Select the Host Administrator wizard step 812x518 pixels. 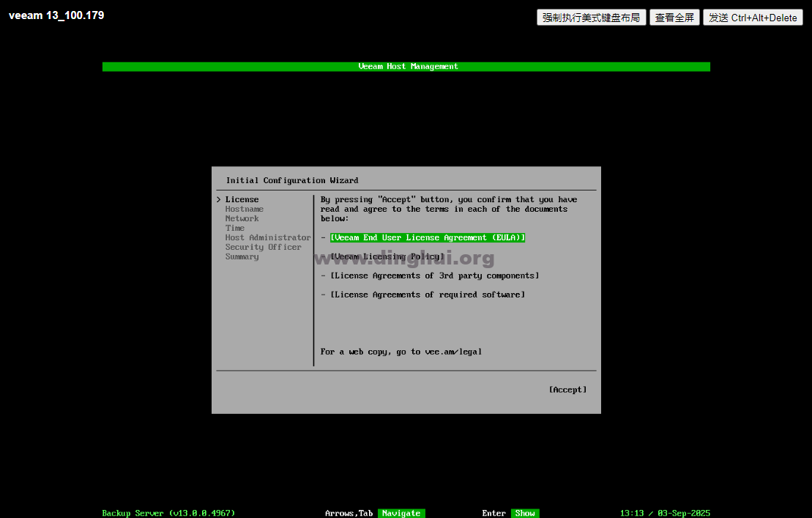point(268,237)
